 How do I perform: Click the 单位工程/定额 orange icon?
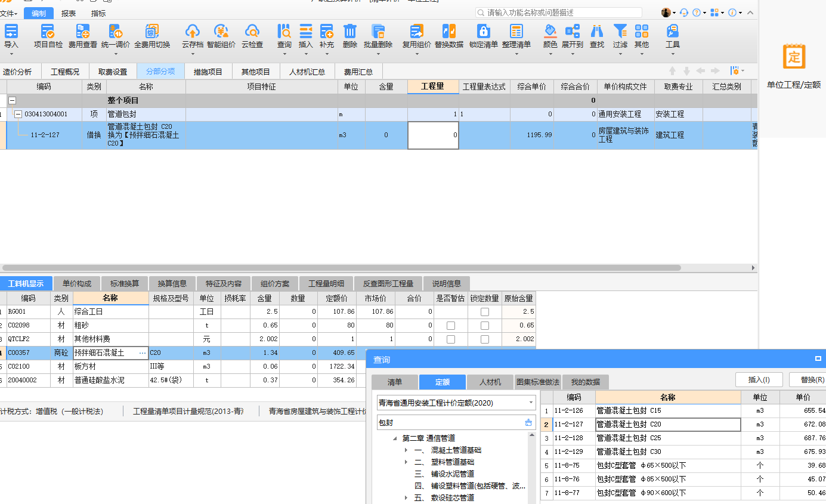click(x=794, y=57)
